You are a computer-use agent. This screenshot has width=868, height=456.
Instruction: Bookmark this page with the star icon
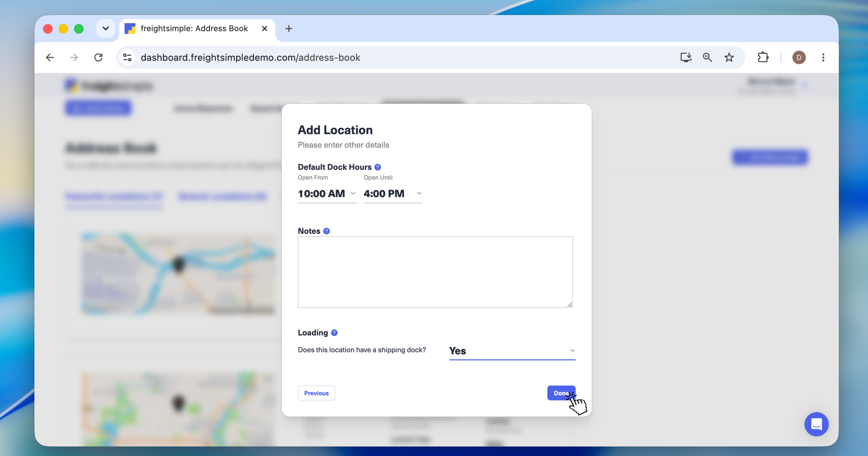(729, 58)
